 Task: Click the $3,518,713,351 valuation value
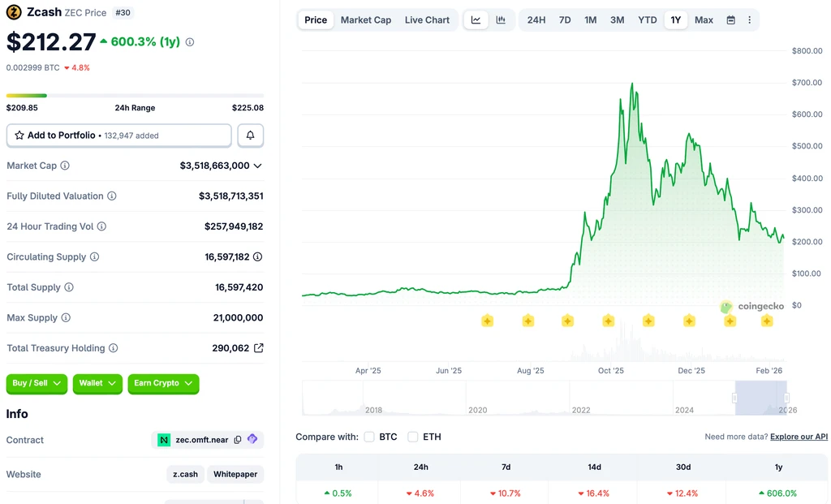tap(231, 196)
